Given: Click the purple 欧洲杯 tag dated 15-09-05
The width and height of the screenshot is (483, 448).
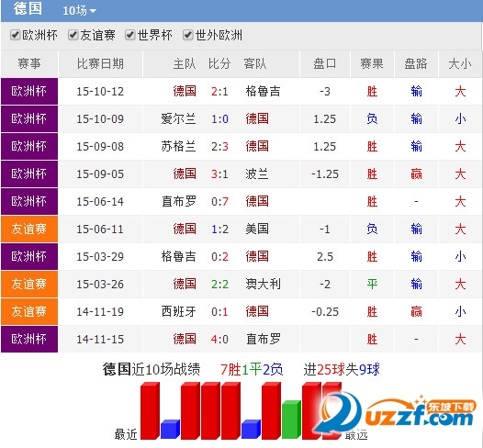Looking at the screenshot, I should pos(29,174).
